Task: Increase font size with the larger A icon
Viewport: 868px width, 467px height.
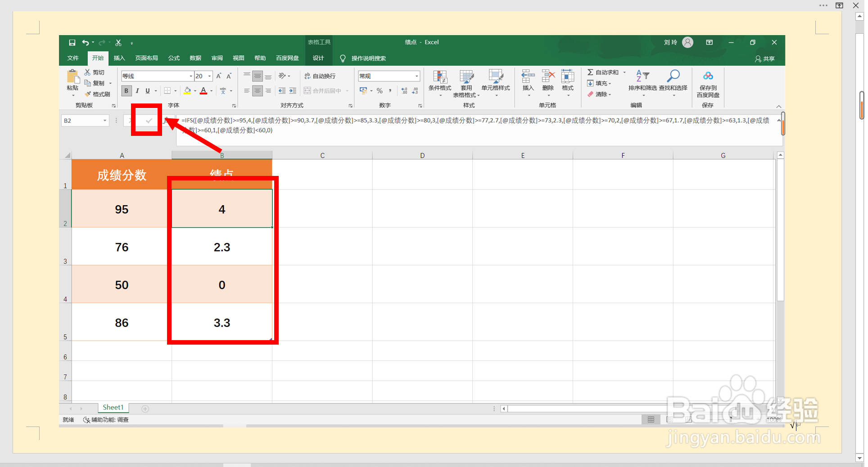Action: 219,76
